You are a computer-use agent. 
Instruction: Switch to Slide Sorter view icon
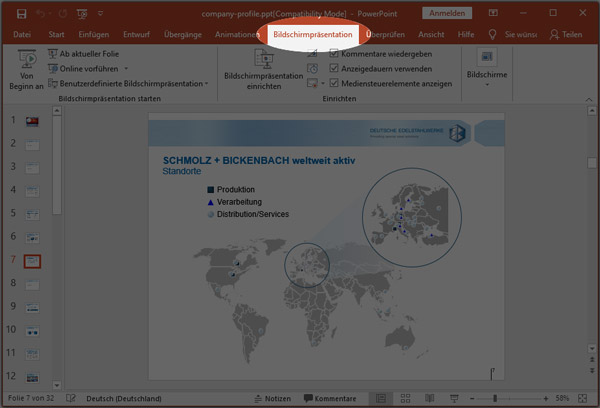coord(405,398)
